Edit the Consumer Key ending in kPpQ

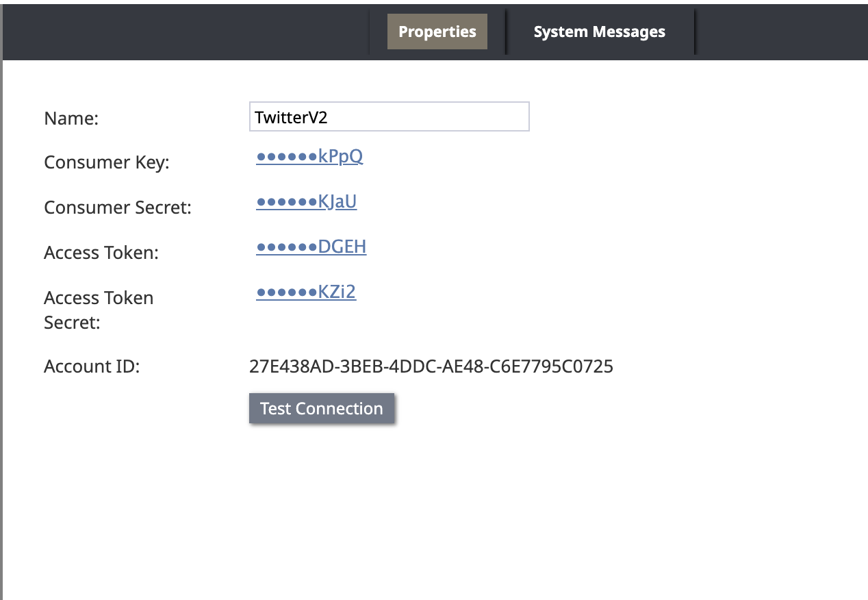click(309, 157)
